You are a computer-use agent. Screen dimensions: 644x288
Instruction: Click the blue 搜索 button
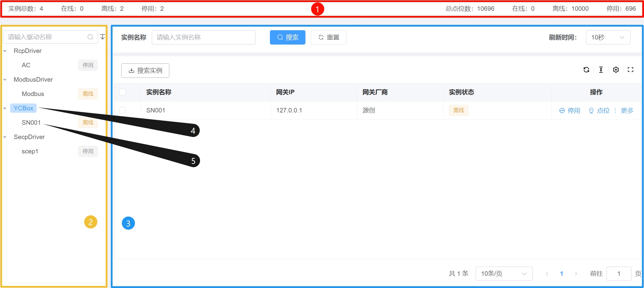pos(288,37)
